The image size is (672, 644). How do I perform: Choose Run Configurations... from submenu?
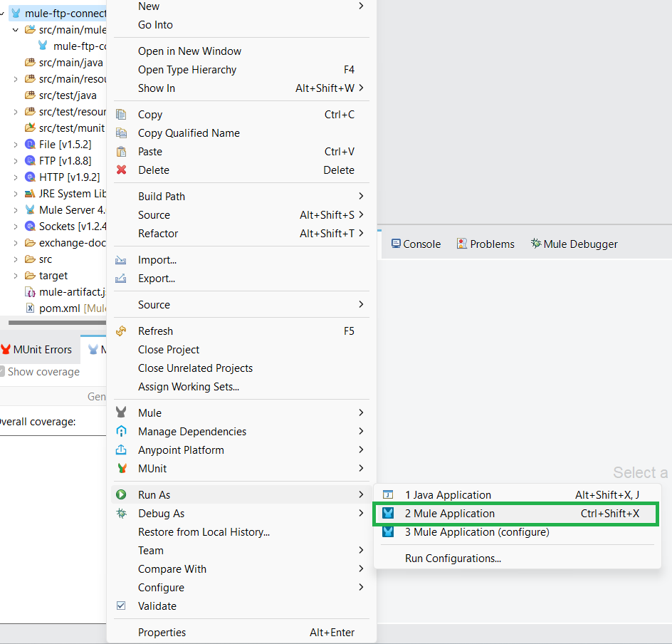pyautogui.click(x=453, y=559)
